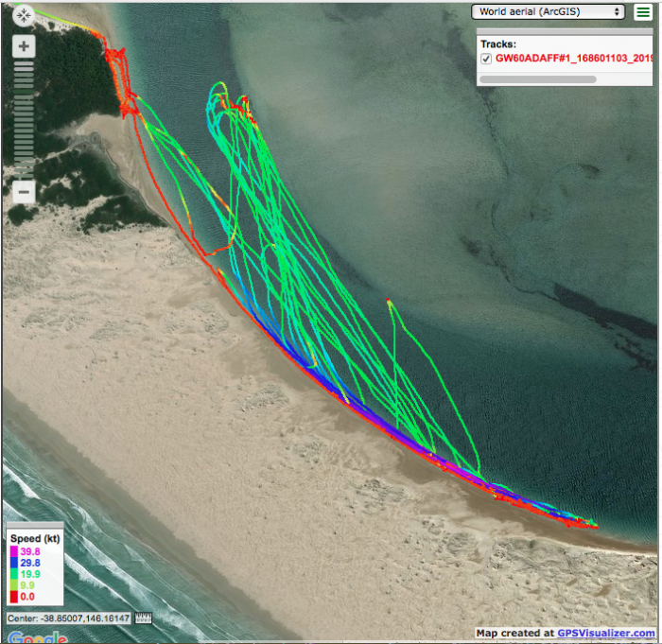Click the ruler measurement tool icon

pos(145,618)
